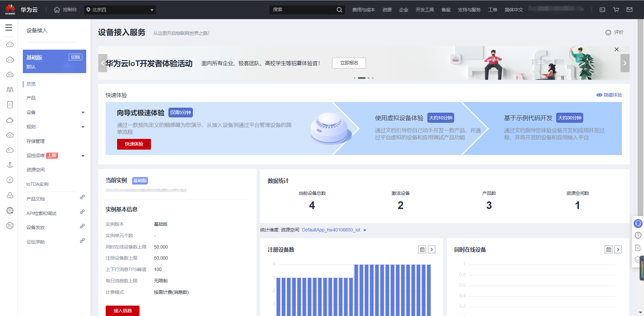Open the messages envelope icon

630,10
